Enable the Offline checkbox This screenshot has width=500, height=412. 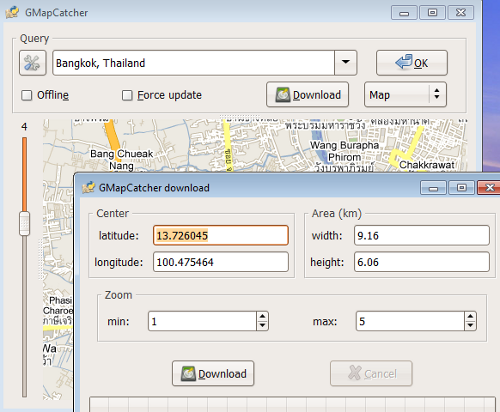[x=27, y=95]
